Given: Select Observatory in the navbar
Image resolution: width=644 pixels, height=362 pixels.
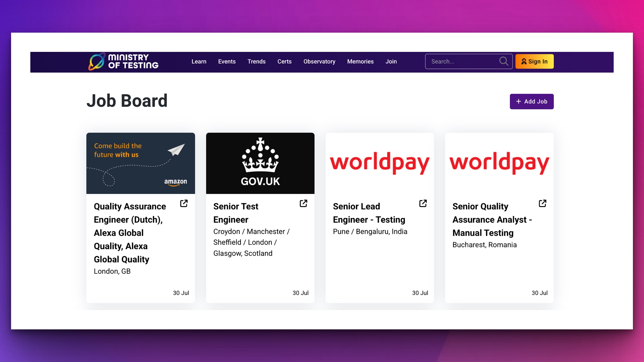Looking at the screenshot, I should click(319, 61).
